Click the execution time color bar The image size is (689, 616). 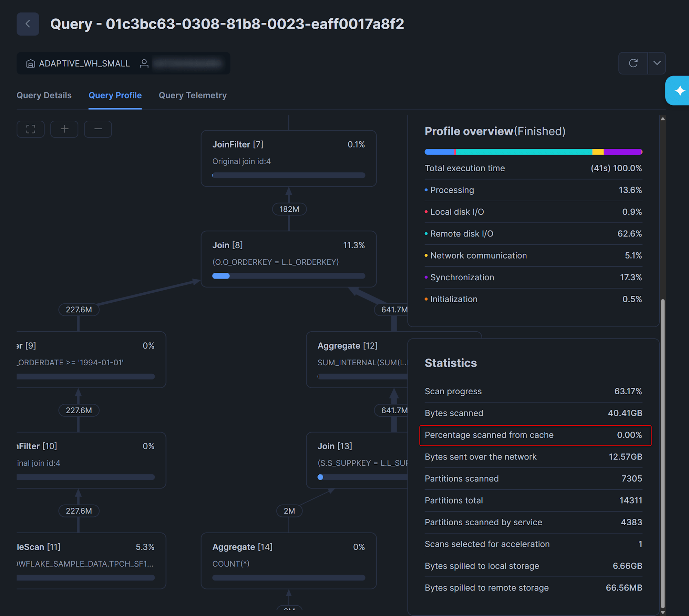tap(533, 152)
